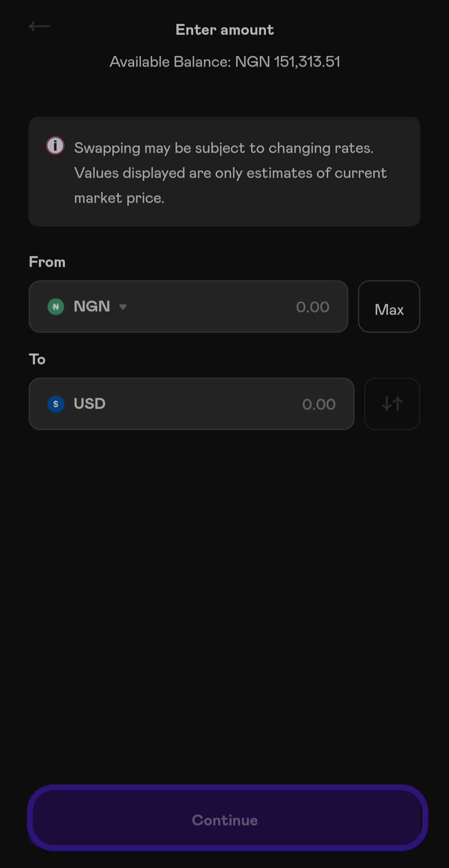Click the blue dollar currency icon

pos(56,404)
